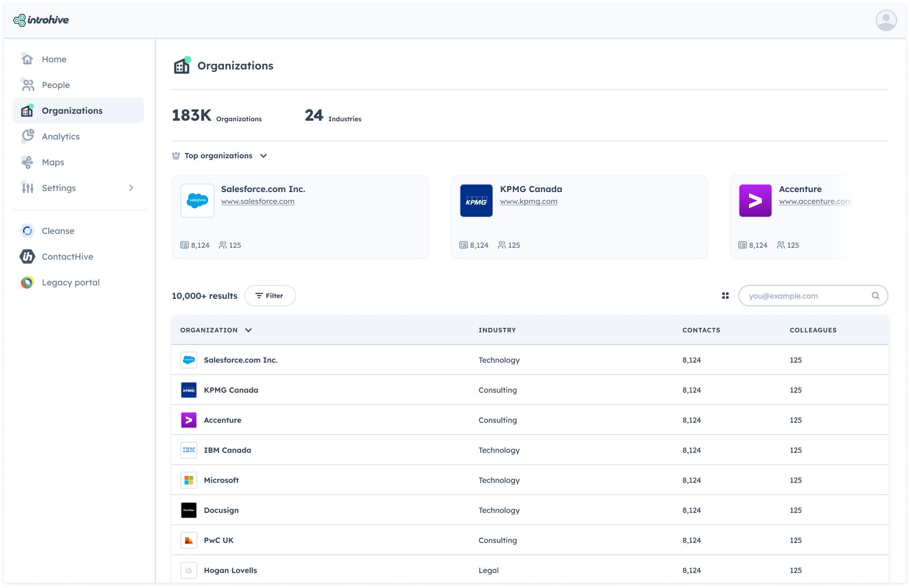Go to Home in sidebar

point(78,59)
